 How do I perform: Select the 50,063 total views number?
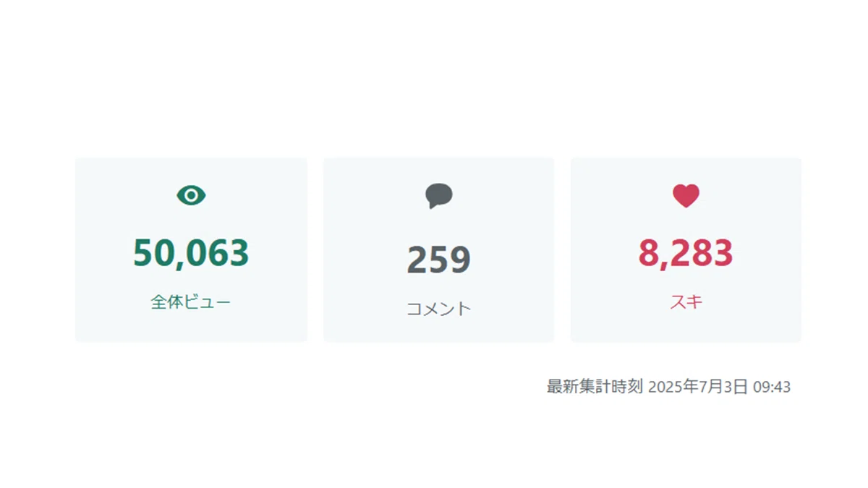(x=191, y=253)
